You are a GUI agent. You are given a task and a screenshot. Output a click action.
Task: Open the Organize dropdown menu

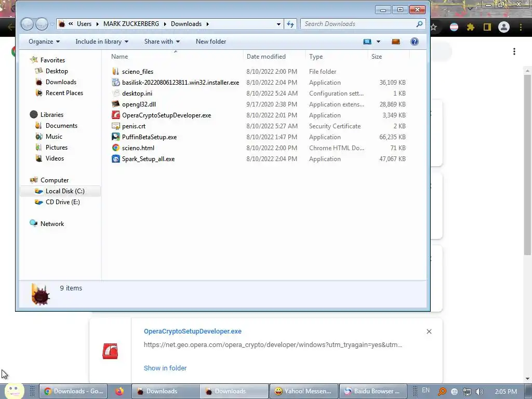point(44,42)
